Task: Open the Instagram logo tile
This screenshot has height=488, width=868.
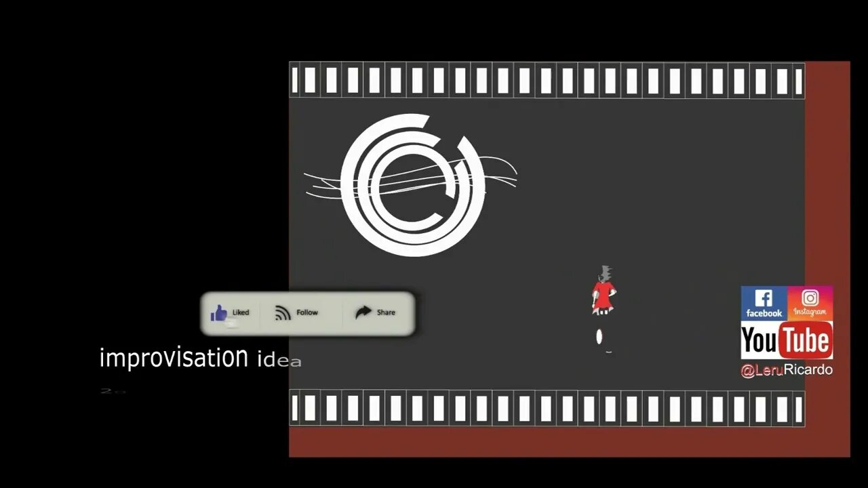Action: click(810, 303)
